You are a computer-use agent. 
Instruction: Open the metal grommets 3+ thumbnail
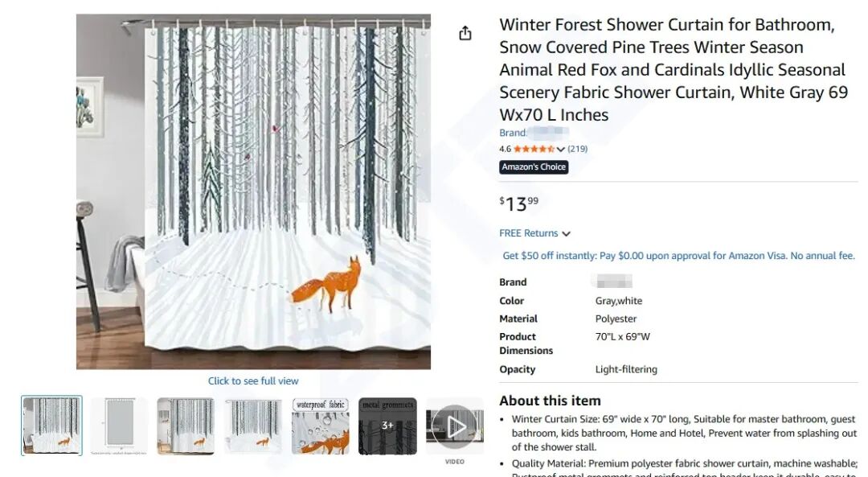pyautogui.click(x=387, y=426)
